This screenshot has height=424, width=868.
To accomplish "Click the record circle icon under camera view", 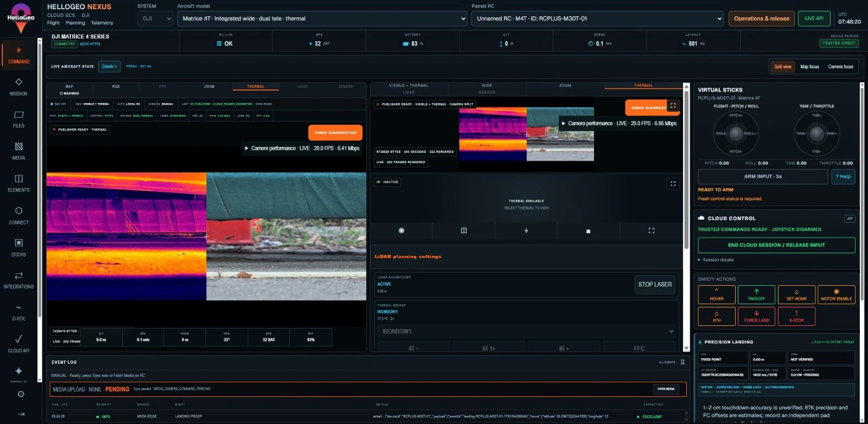I will [401, 230].
